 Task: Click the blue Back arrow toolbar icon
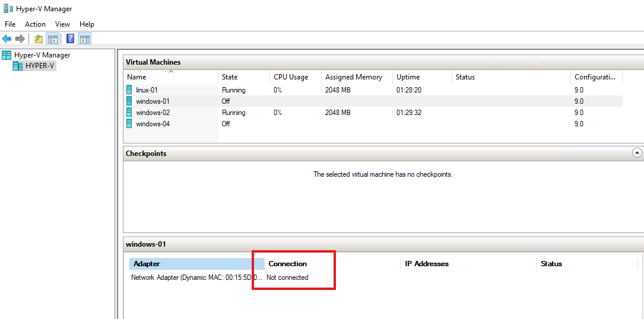point(7,39)
